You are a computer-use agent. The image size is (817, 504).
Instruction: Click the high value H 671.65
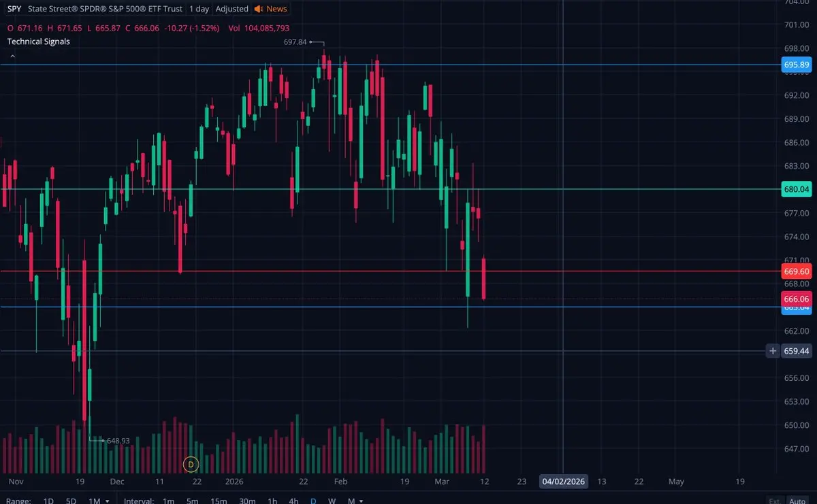pos(65,28)
